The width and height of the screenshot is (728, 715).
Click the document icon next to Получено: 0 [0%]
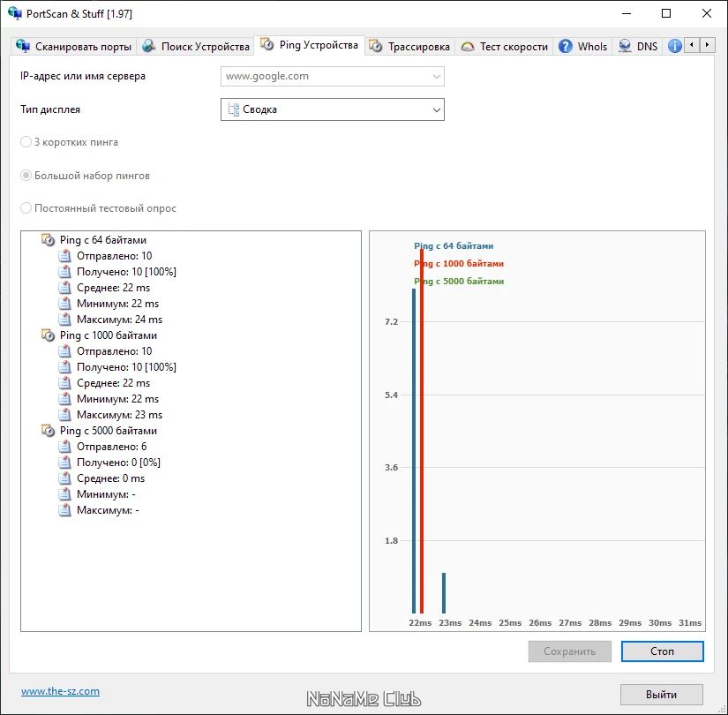click(65, 463)
